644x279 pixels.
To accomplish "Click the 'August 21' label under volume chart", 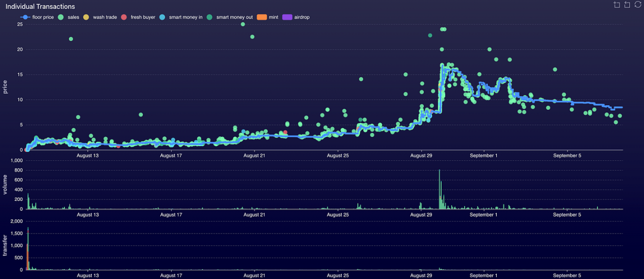I will coord(254,215).
